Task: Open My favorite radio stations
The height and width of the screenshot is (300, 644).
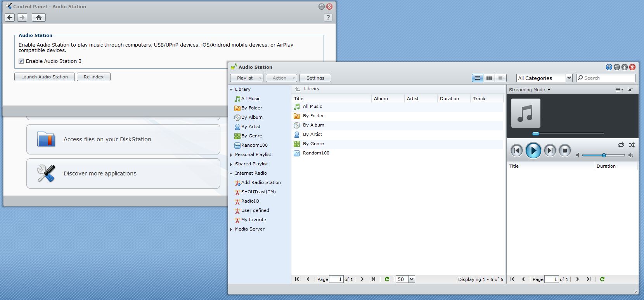Action: (253, 220)
